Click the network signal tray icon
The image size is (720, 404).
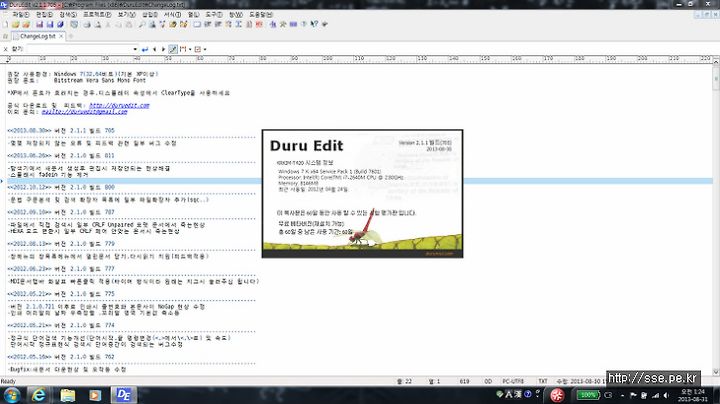655,395
